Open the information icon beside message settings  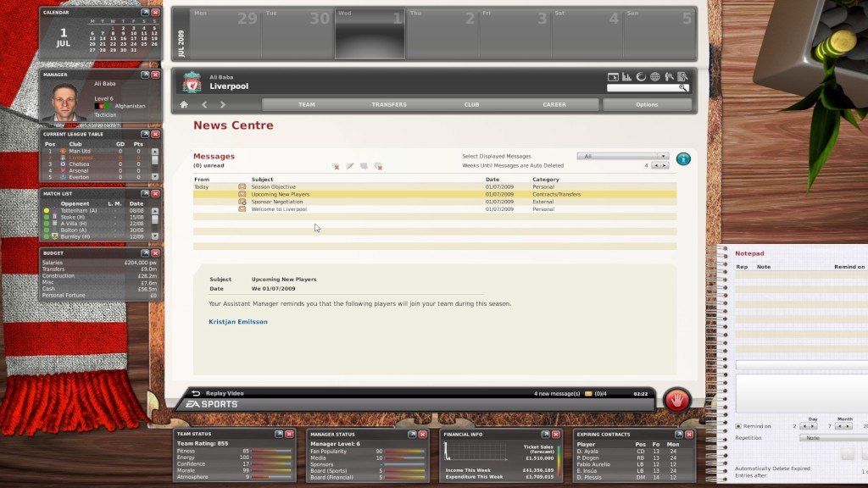(683, 158)
